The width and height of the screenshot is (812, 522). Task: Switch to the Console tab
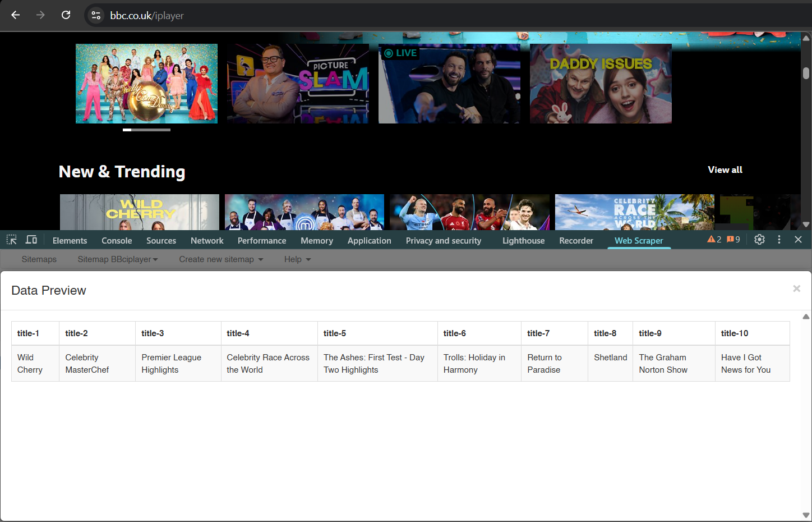click(x=117, y=241)
